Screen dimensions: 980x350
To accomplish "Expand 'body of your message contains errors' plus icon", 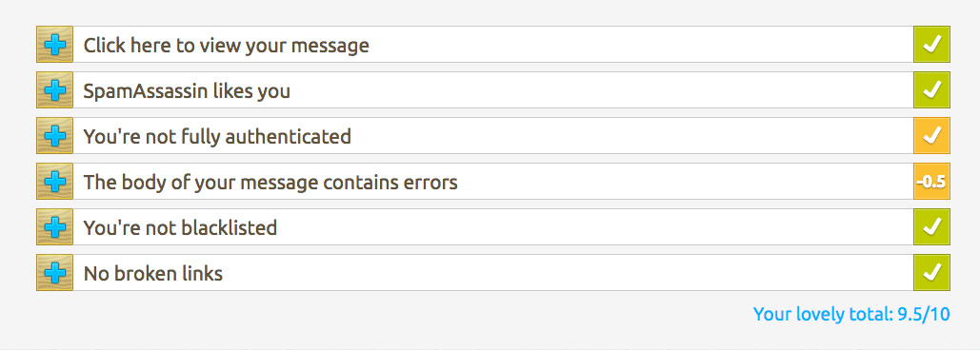I will point(55,182).
